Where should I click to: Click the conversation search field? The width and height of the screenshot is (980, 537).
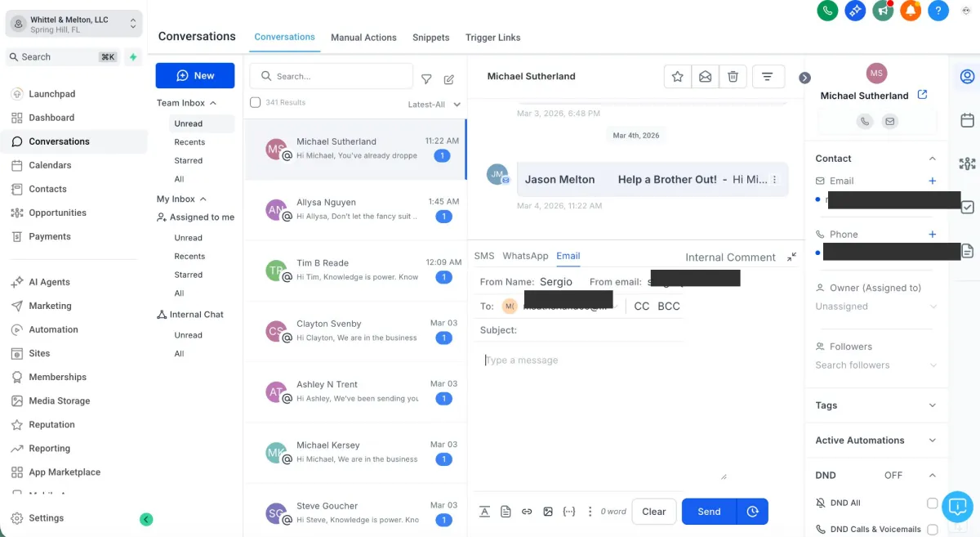pyautogui.click(x=332, y=76)
